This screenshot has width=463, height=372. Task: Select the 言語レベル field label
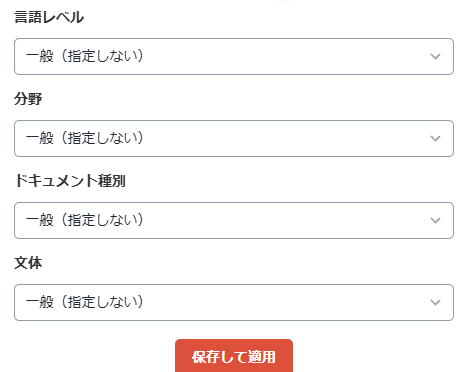49,17
